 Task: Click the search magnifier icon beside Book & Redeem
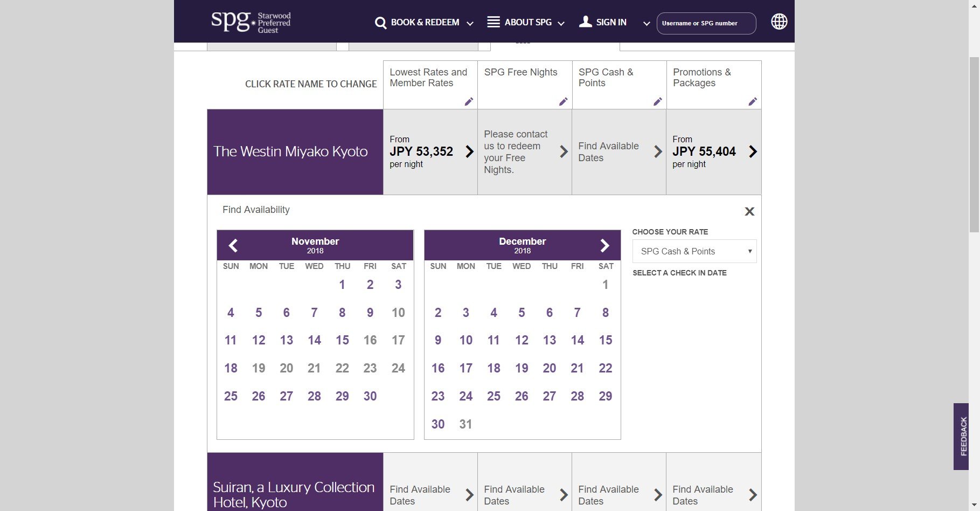point(380,23)
